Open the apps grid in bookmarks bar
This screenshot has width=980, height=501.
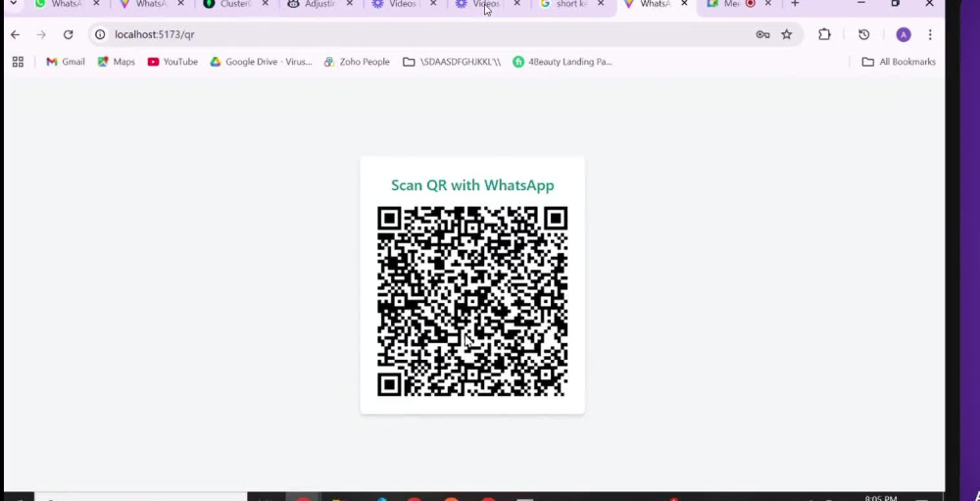coord(18,62)
